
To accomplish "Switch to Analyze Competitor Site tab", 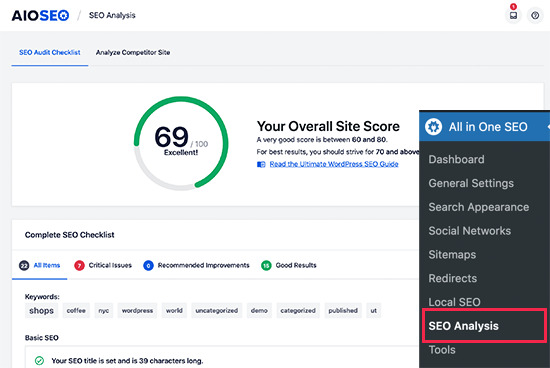I will (x=133, y=53).
